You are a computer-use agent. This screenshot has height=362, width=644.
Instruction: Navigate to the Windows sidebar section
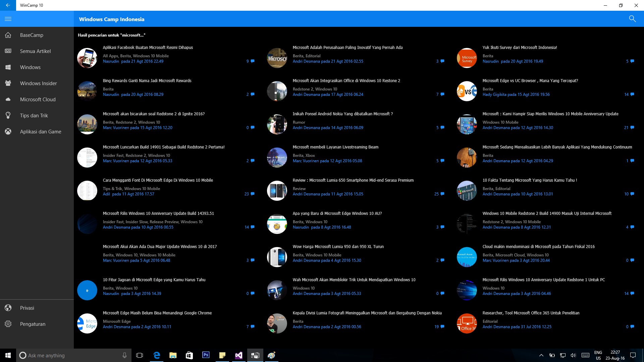coord(30,67)
